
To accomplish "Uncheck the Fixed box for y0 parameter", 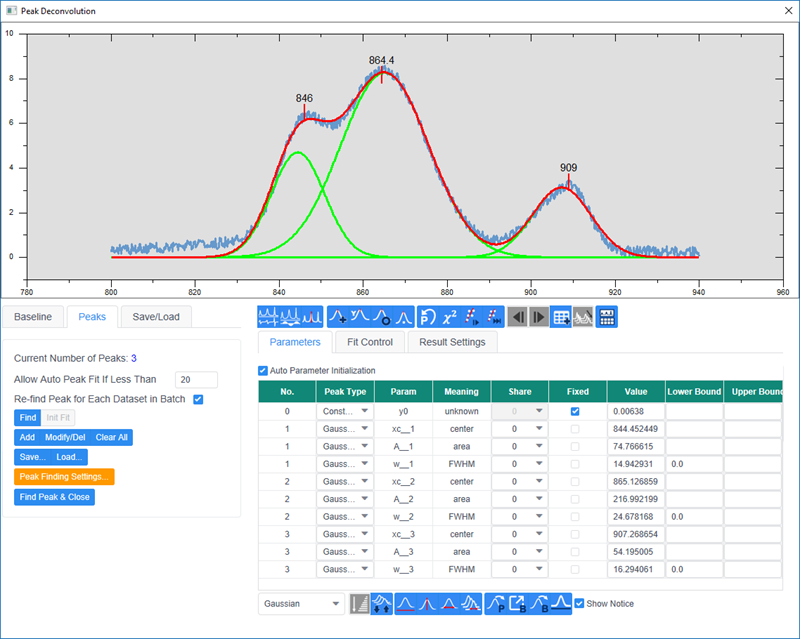I will [x=578, y=411].
